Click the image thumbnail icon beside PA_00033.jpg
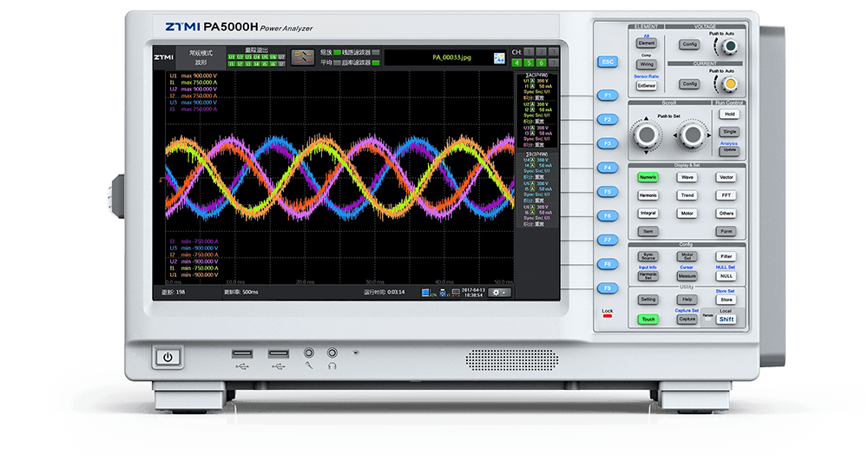 tap(499, 57)
